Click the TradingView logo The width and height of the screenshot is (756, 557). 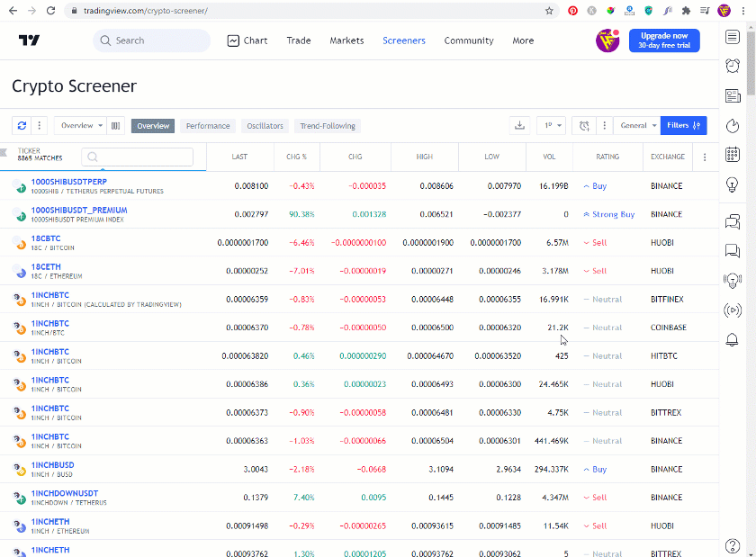click(29, 40)
